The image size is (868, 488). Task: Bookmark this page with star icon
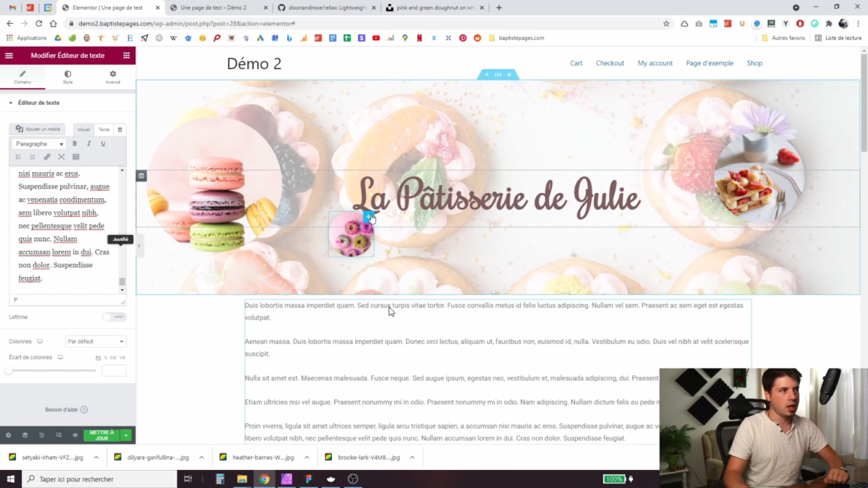pyautogui.click(x=666, y=23)
